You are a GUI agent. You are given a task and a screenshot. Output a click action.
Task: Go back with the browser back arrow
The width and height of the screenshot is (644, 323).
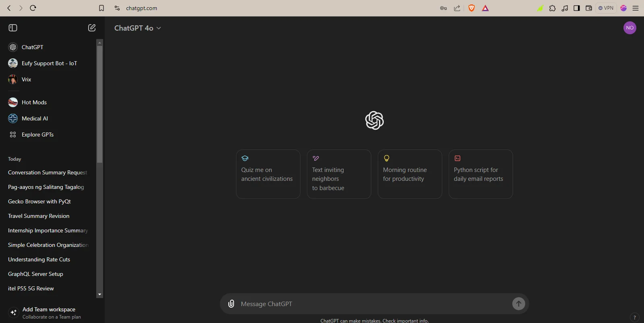(9, 8)
